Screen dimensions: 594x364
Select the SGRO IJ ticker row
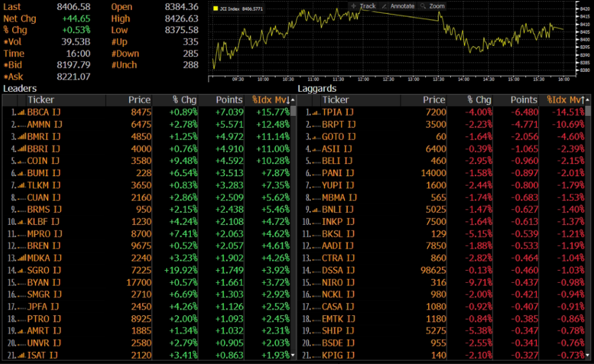[x=44, y=271]
